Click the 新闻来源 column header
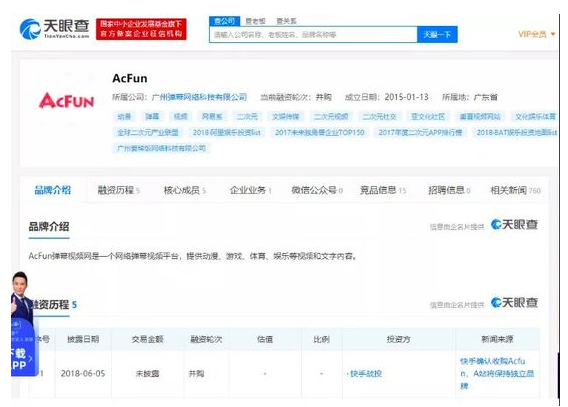The height and width of the screenshot is (407, 568). pyautogui.click(x=497, y=339)
